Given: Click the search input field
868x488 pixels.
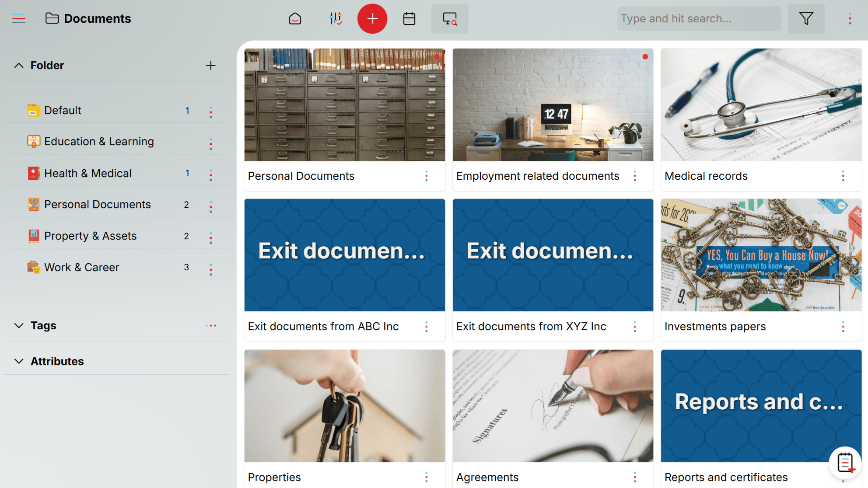Looking at the screenshot, I should pos(699,18).
